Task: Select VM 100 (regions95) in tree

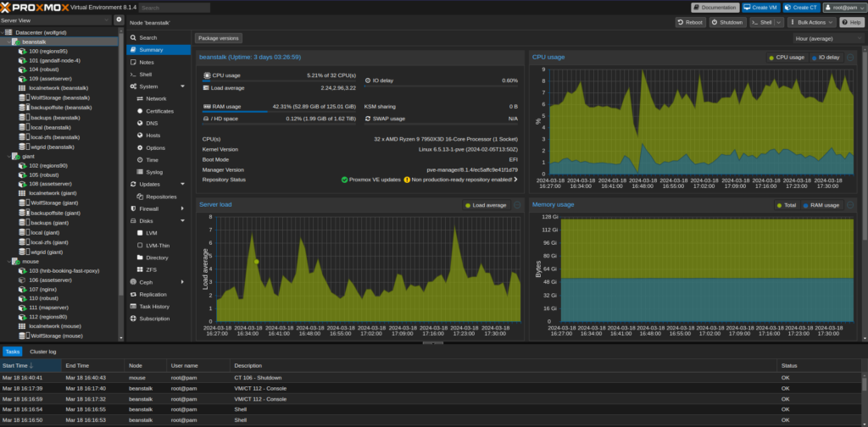Action: tap(47, 51)
